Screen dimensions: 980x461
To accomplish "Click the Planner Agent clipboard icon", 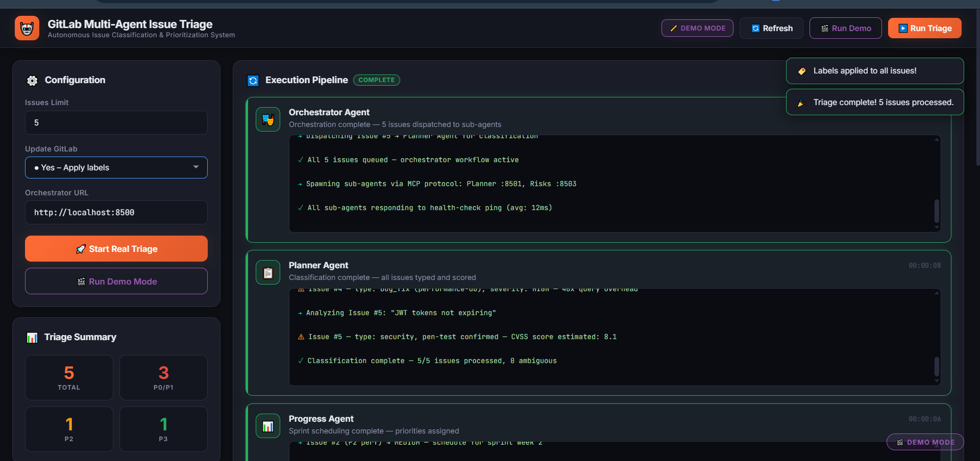I will click(268, 273).
